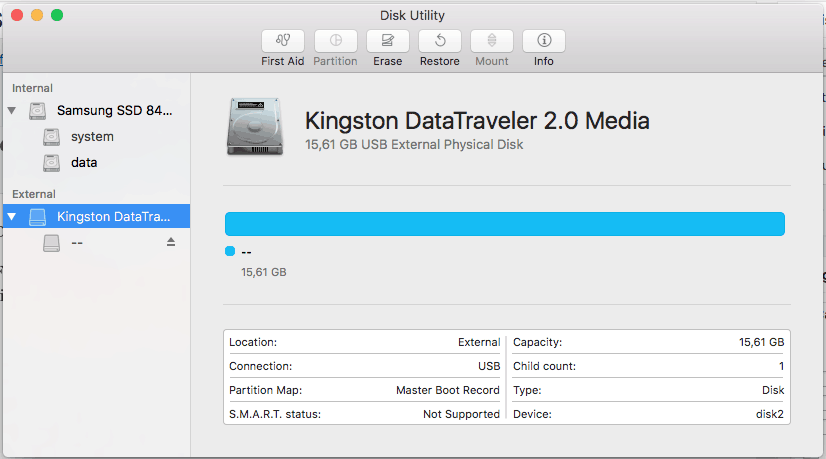Eject the unnamed external volume
Screen dimensions: 826x459
[x=171, y=242]
